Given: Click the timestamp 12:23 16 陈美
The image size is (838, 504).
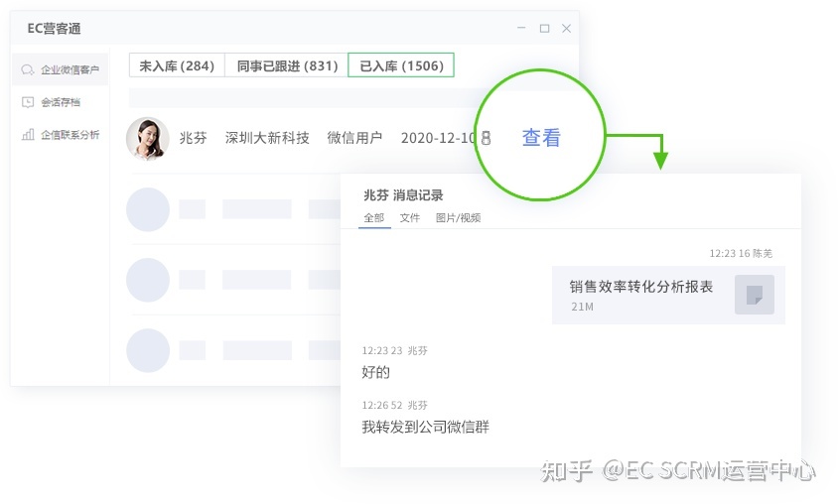Looking at the screenshot, I should click(740, 254).
